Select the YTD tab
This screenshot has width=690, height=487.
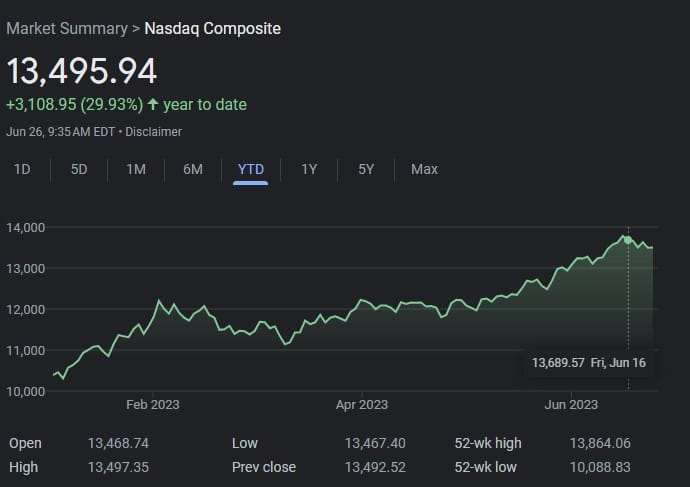[x=251, y=170]
